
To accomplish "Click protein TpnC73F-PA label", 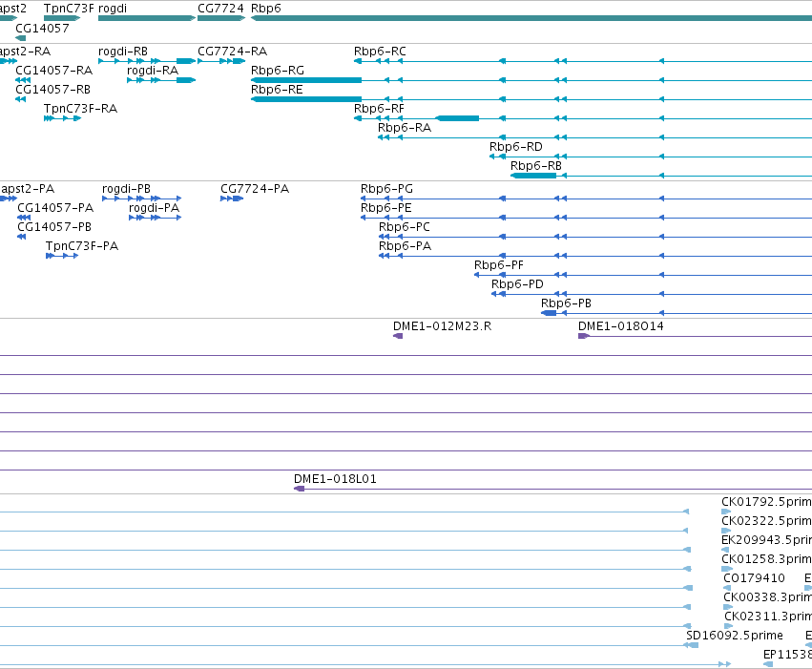I will point(82,246).
